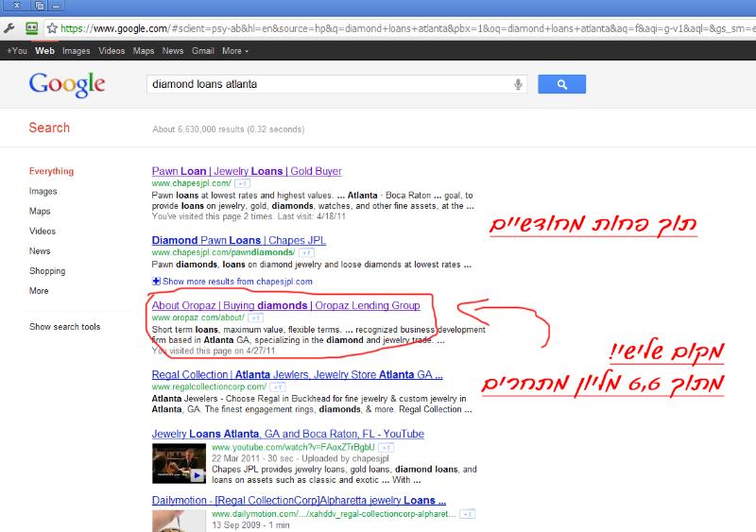Click About 6,630,000 results text
The width and height of the screenshot is (756, 532).
[228, 129]
